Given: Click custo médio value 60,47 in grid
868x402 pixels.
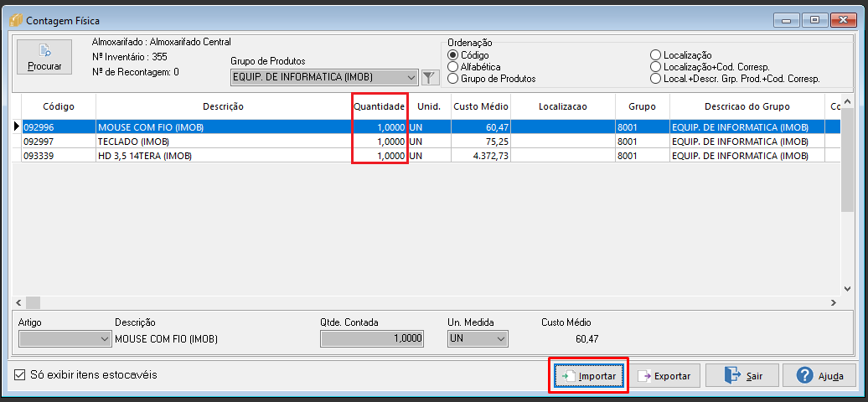Looking at the screenshot, I should coord(481,127).
